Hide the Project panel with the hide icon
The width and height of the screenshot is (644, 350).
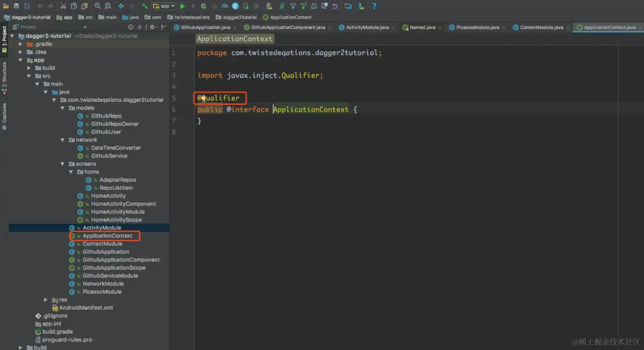[x=164, y=27]
